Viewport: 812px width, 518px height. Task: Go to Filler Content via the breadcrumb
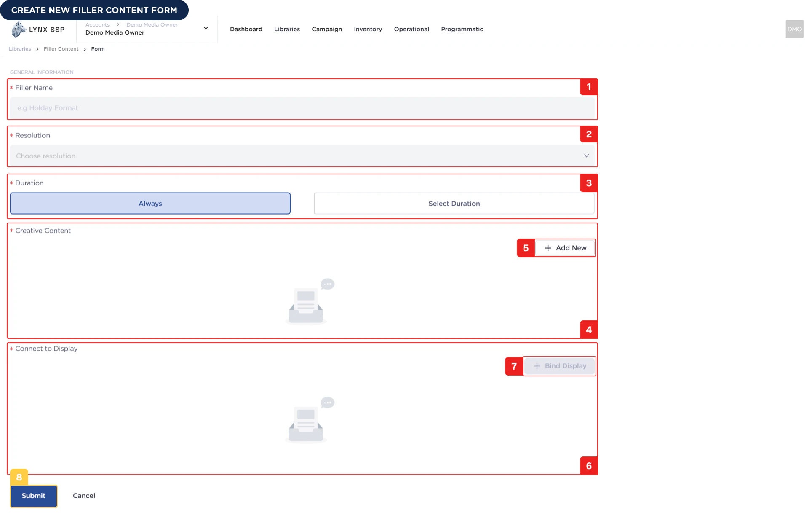61,49
